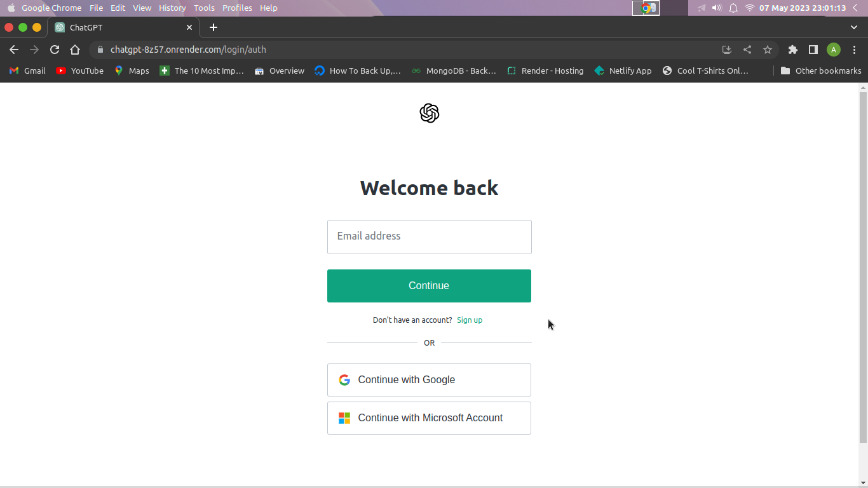868x488 pixels.
Task: Open the History menu
Action: point(172,8)
